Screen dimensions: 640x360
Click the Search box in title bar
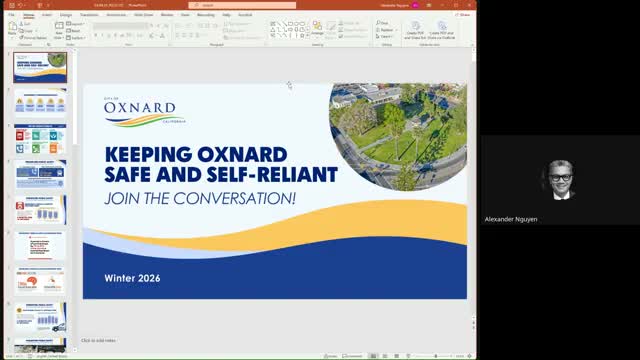coord(242,5)
